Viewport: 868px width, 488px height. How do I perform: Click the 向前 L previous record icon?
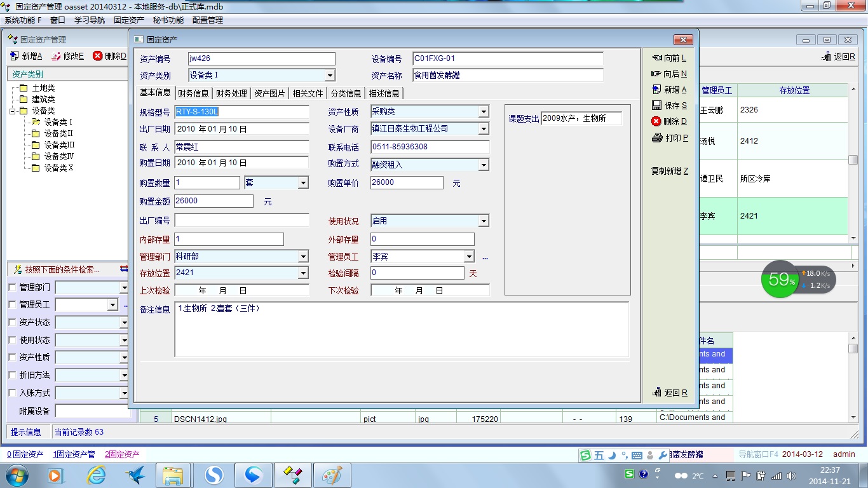pos(657,58)
